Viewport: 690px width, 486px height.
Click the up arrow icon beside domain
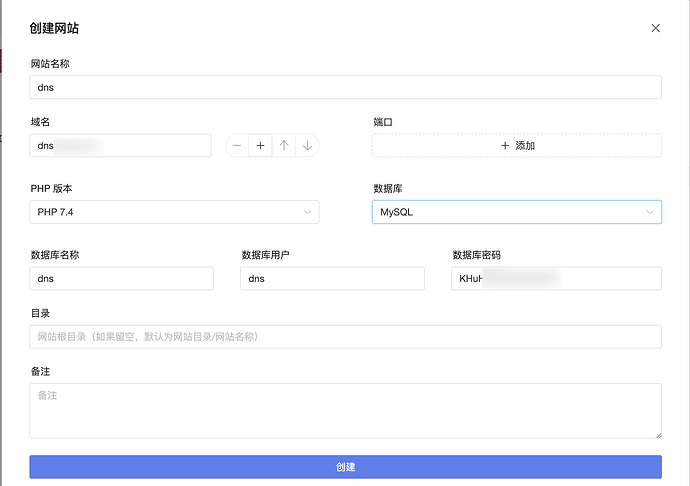click(x=284, y=146)
